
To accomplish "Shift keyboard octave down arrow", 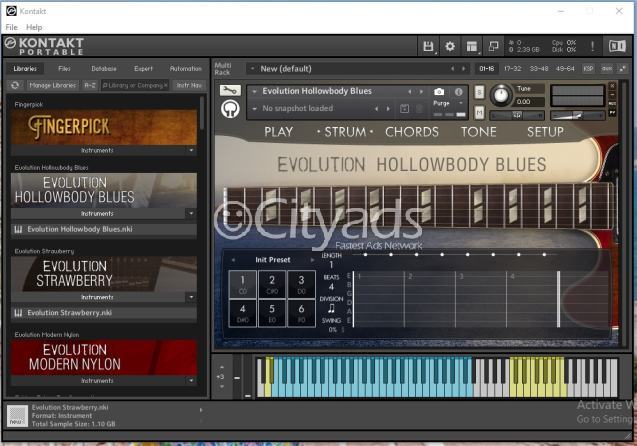I will [221, 386].
